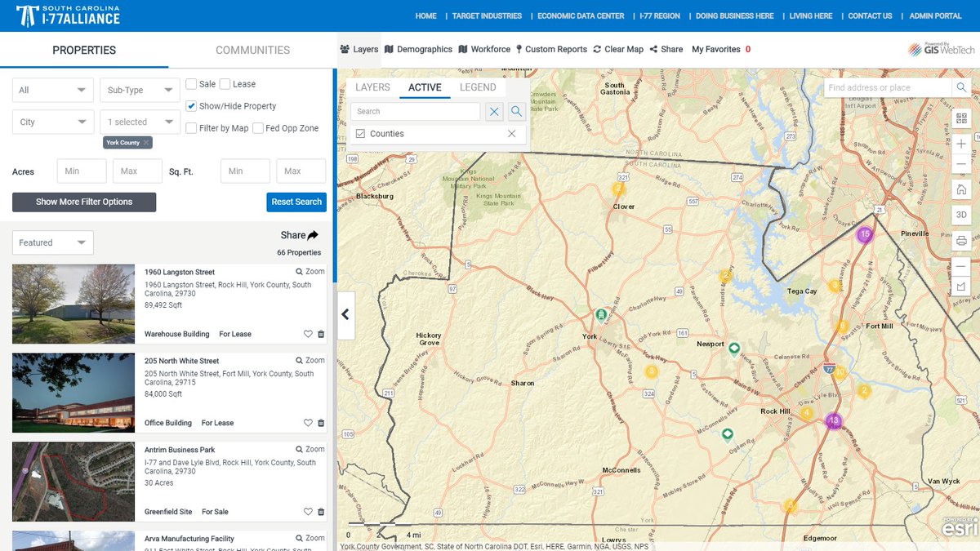Focus the Acres Min input field
Viewport: 980px width, 551px height.
(82, 171)
